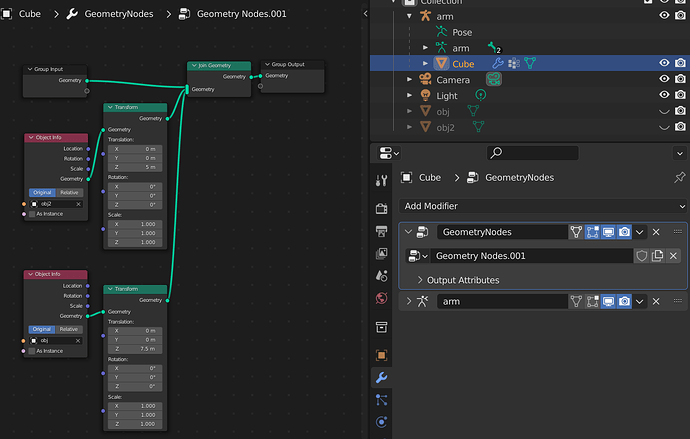The width and height of the screenshot is (690, 439).
Task: Expand the Cube tree item
Action: click(x=425, y=63)
